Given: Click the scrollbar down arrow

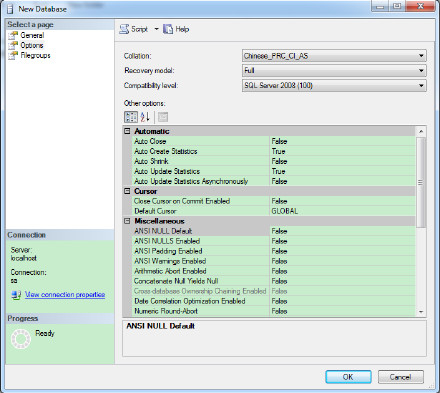Looking at the screenshot, I should pos(421,312).
